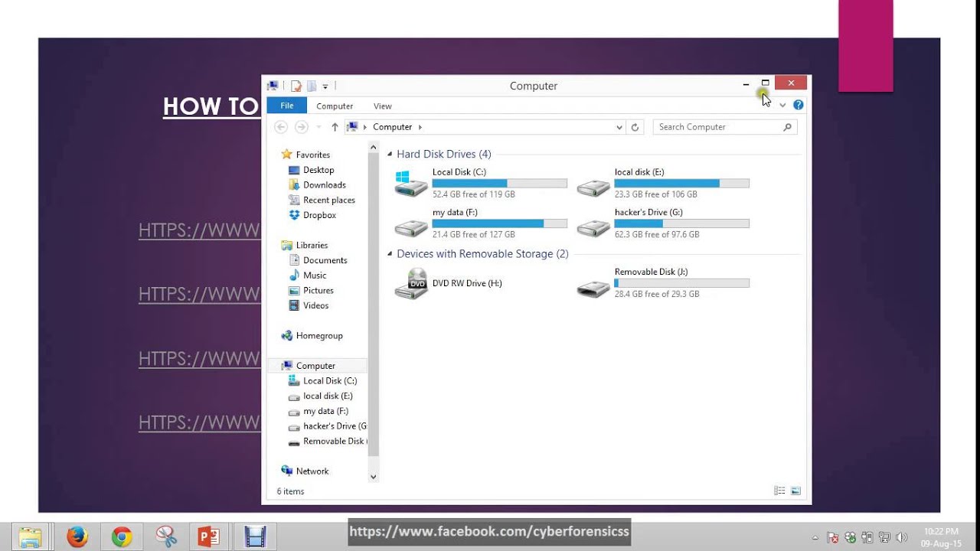The image size is (980, 551).
Task: Open Snipping Tool from the taskbar
Action: [165, 536]
